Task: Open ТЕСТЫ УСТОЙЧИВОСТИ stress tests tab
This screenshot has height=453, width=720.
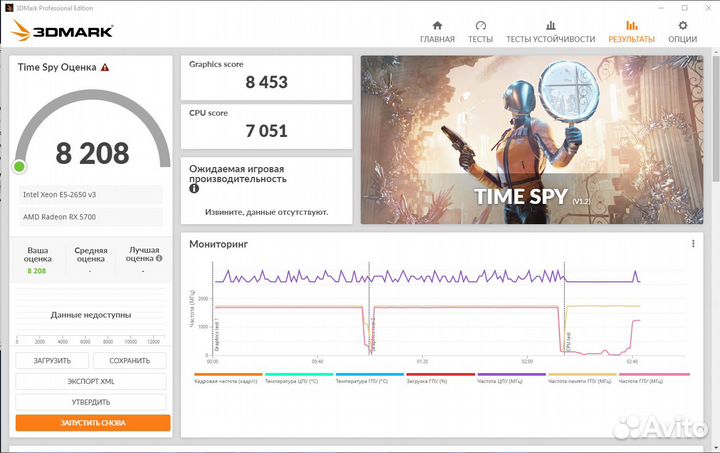Action: point(551,32)
